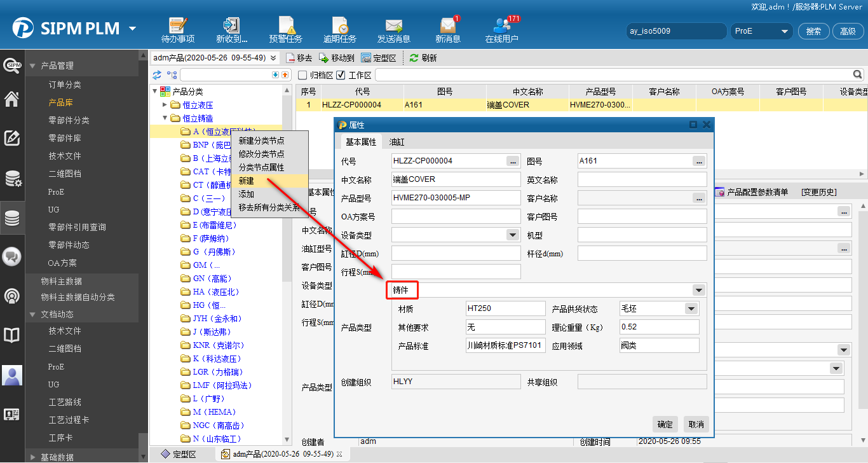Expand the 产品供货状态 毛坯 dropdown
Screen dimensions: 868x463
(691, 309)
